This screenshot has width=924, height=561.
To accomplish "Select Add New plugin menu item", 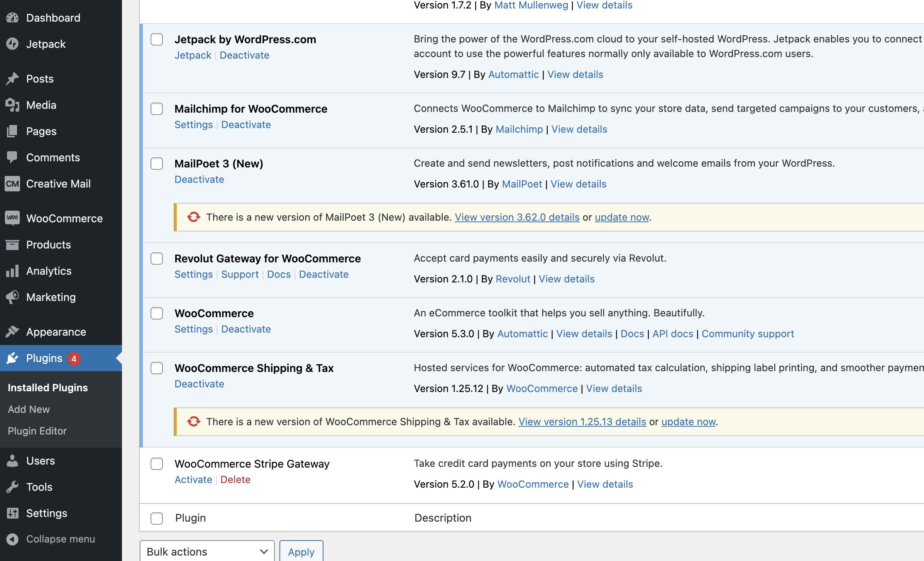I will pyautogui.click(x=29, y=409).
